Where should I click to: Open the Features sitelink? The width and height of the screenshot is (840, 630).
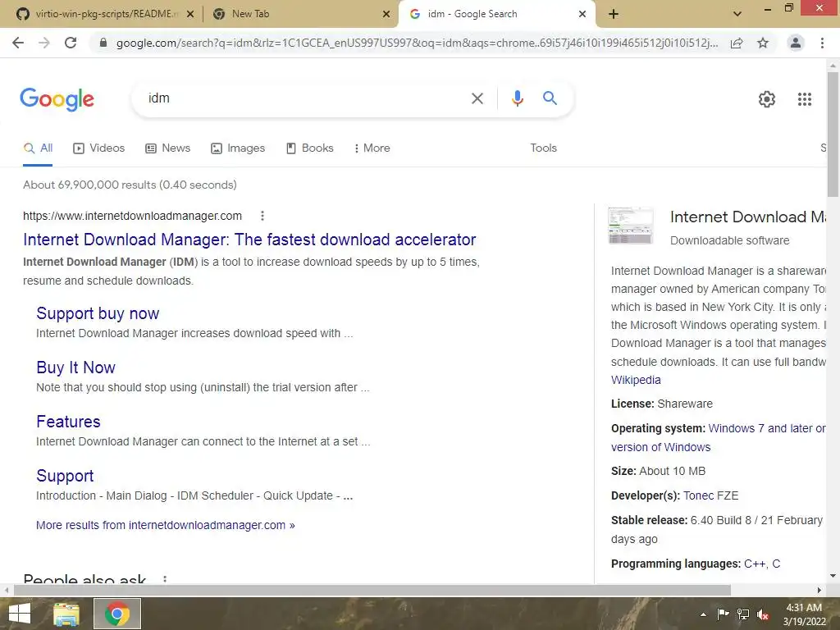(68, 422)
